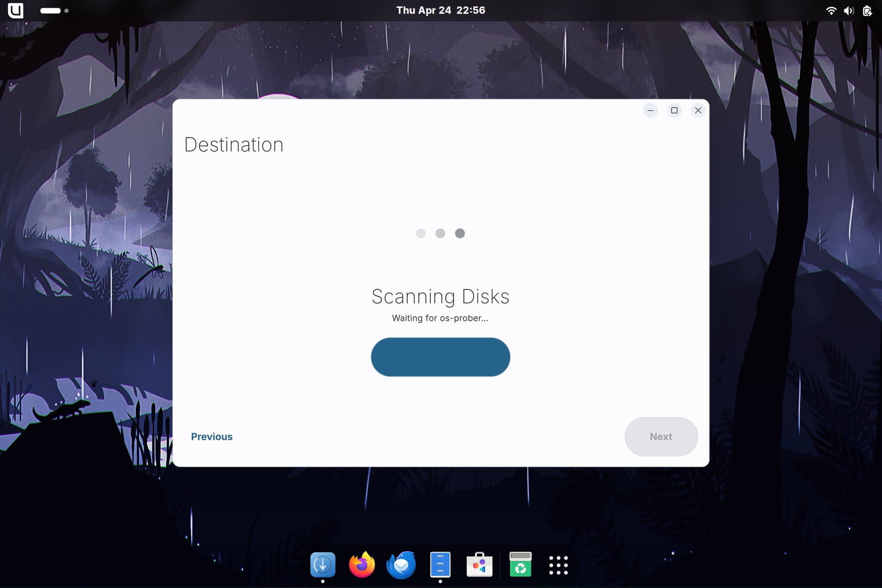Launch Firefox from the dock
The width and height of the screenshot is (882, 588).
coord(362,565)
